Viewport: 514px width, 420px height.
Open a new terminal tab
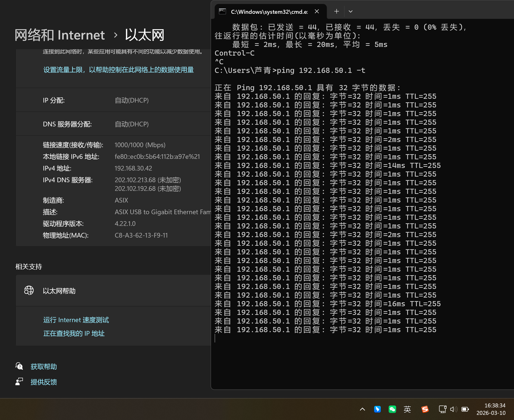(336, 11)
